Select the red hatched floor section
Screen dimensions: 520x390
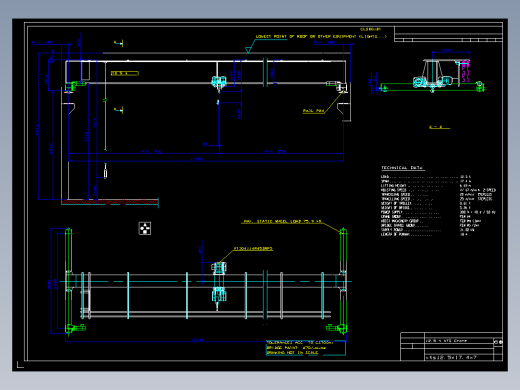point(110,202)
